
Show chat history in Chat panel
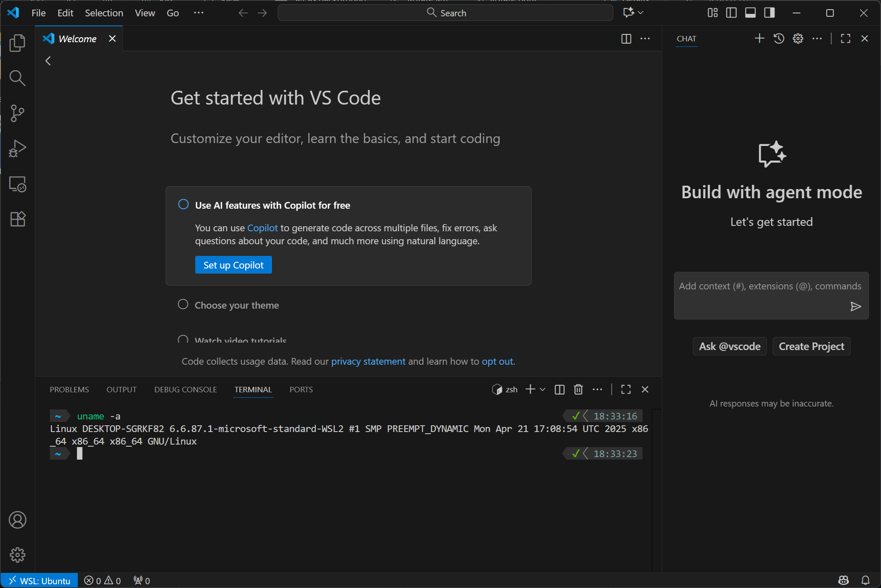[779, 38]
